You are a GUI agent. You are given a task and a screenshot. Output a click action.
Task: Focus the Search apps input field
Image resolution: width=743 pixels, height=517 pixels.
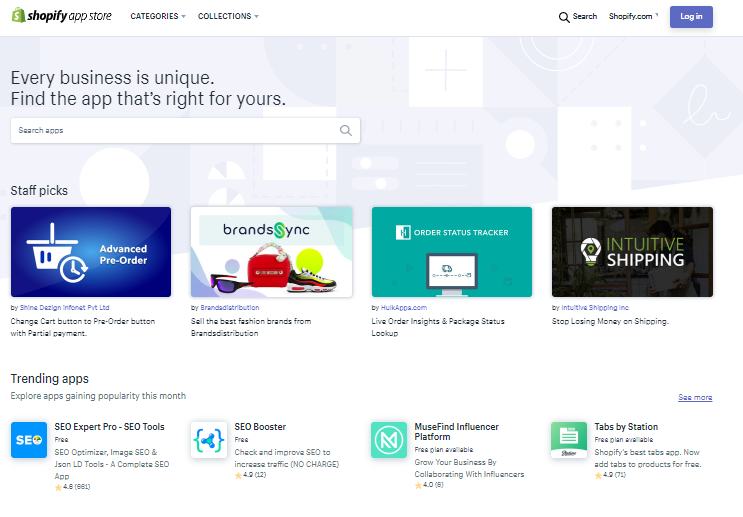[175, 130]
